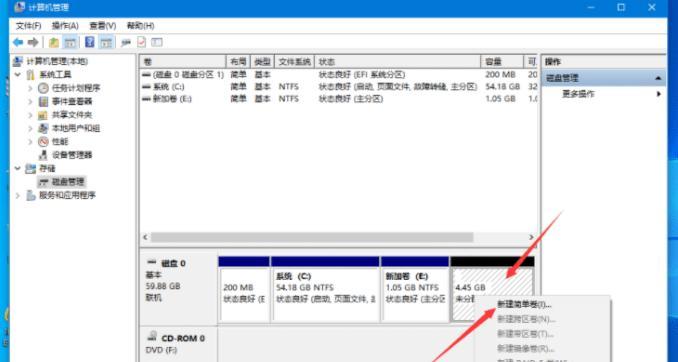Click the blue help question mark icon
The height and width of the screenshot is (362, 678).
[90, 42]
